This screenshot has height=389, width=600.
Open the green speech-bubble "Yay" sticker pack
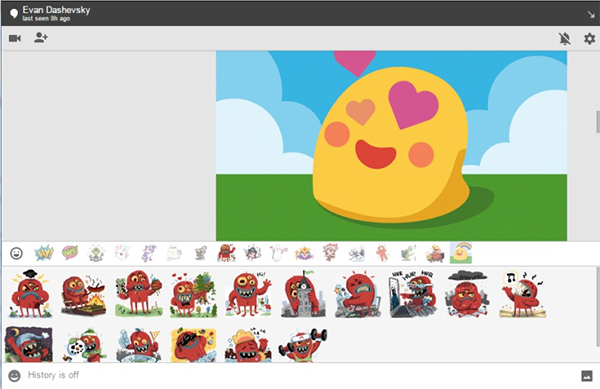70,252
